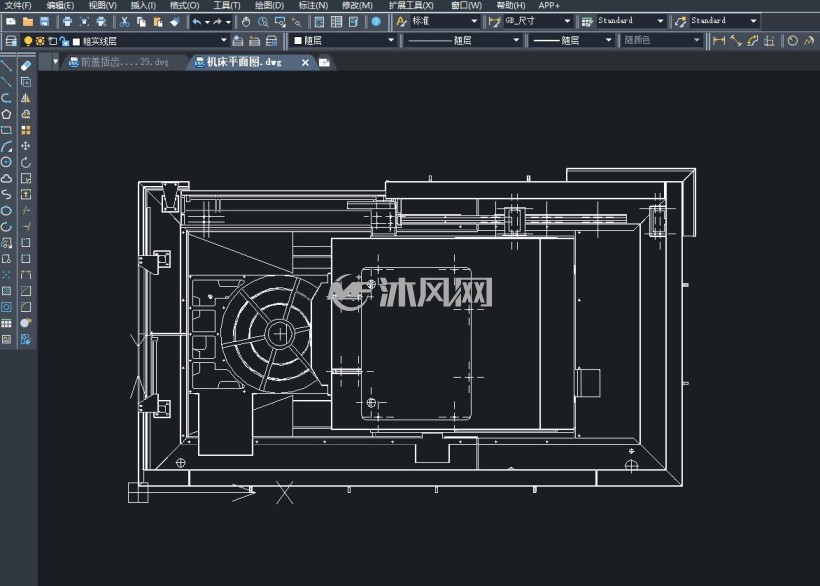Select the Polygon drawing tool
The image size is (820, 586).
(6, 114)
